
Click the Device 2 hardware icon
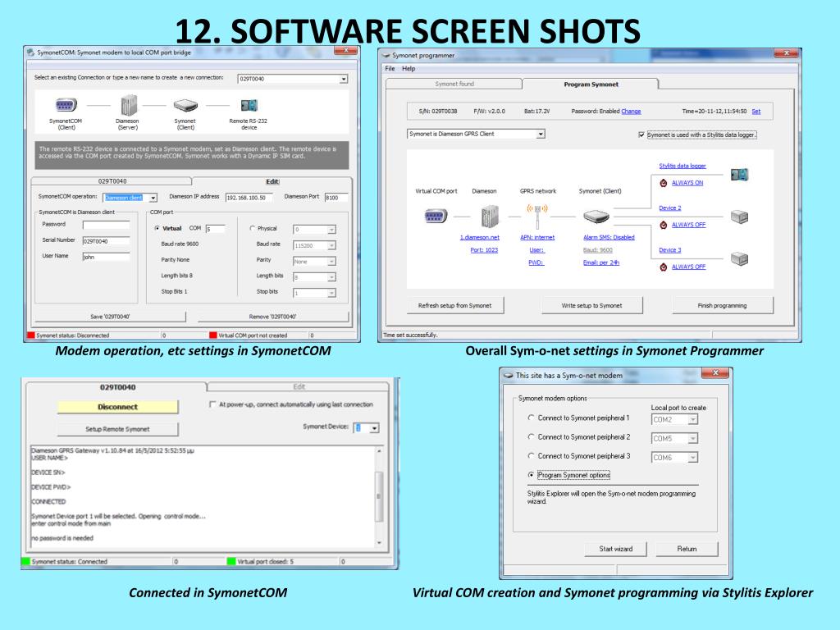pos(739,217)
